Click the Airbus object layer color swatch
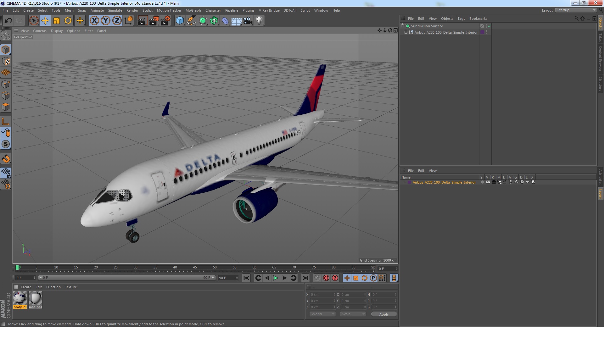Screen dimensions: 604x364 click(482, 32)
